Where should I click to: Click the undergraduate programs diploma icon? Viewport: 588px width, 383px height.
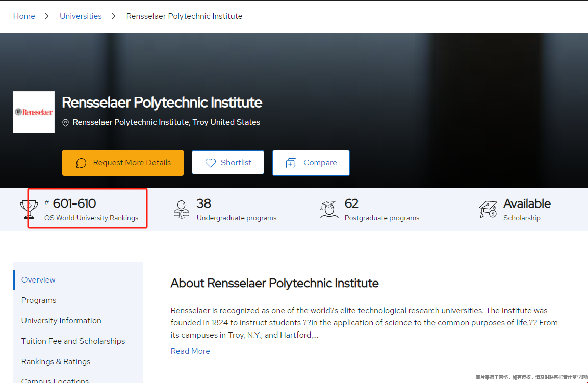pyautogui.click(x=182, y=209)
